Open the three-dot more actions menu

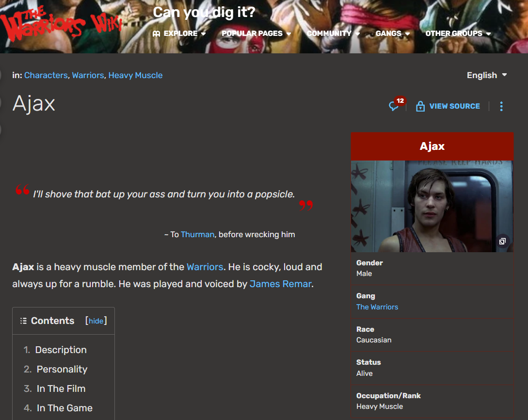coord(501,106)
